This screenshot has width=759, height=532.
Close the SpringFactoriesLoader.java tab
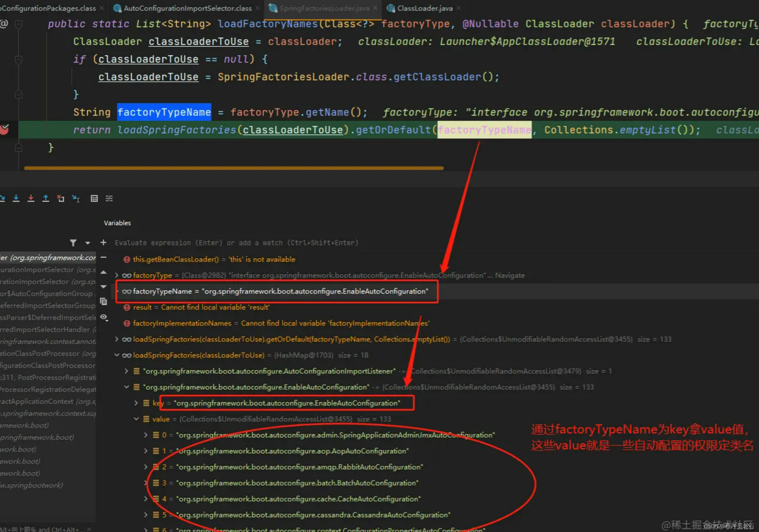[375, 8]
